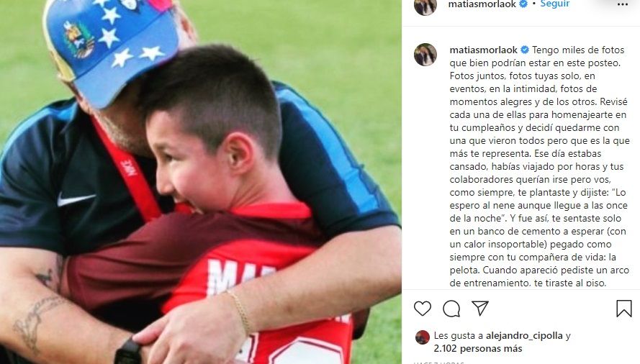View the list of 2.102 personas más
The width and height of the screenshot is (640, 364).
click(478, 348)
